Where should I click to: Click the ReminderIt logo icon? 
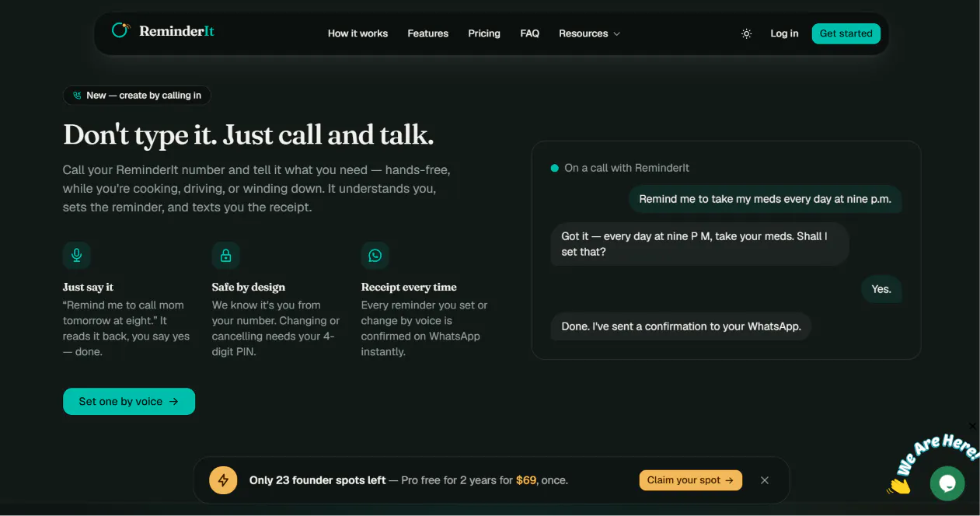click(120, 30)
